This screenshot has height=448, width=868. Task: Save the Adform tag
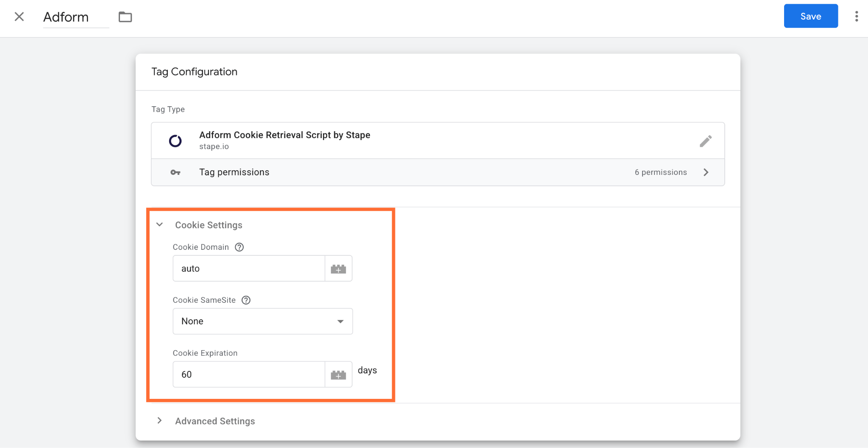tap(811, 16)
